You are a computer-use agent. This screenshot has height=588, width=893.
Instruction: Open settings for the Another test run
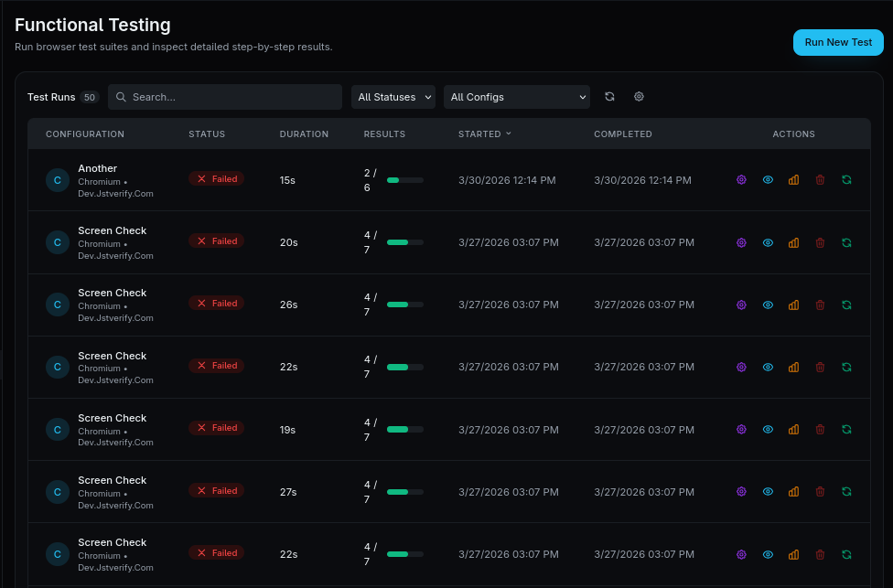[x=741, y=180]
